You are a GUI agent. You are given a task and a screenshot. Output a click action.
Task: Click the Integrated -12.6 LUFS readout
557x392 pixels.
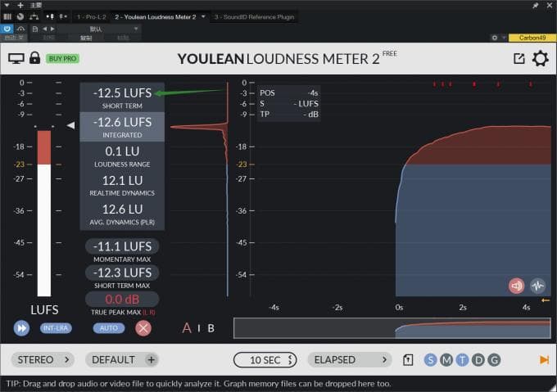pyautogui.click(x=122, y=127)
